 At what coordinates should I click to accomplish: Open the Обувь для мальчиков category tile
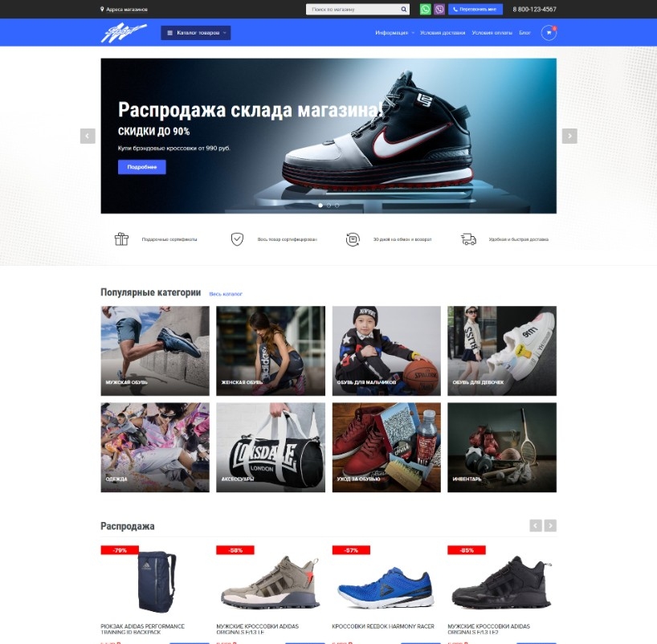[x=386, y=351]
